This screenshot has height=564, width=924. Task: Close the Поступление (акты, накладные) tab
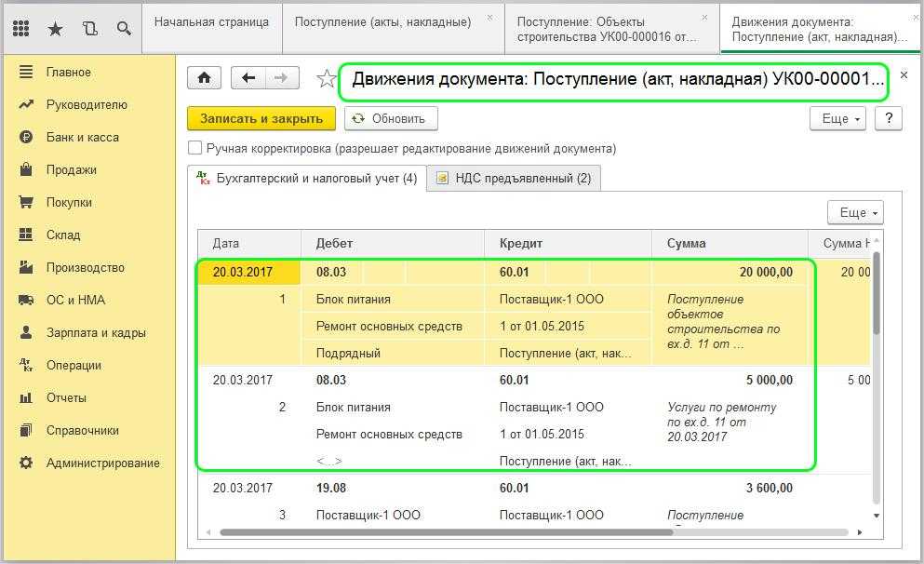tap(490, 18)
